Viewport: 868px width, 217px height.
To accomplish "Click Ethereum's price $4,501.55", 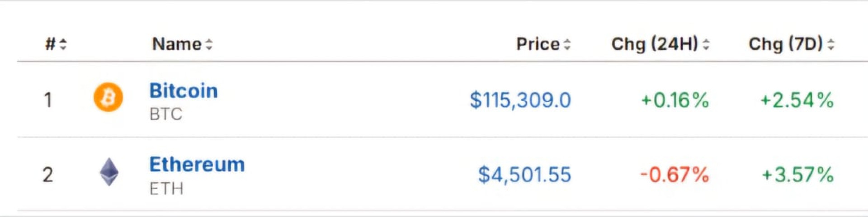I will [524, 175].
